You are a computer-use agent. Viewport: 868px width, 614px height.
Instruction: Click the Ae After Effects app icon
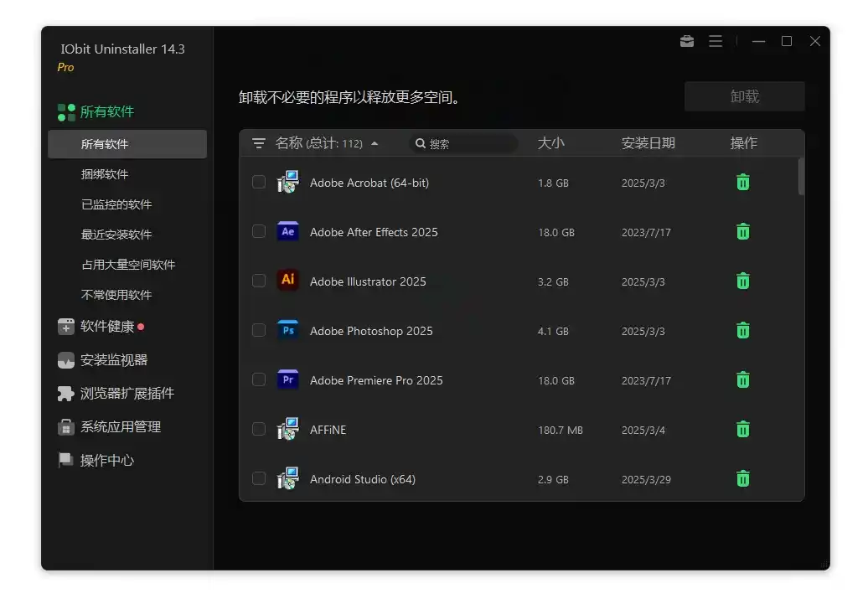coord(288,231)
